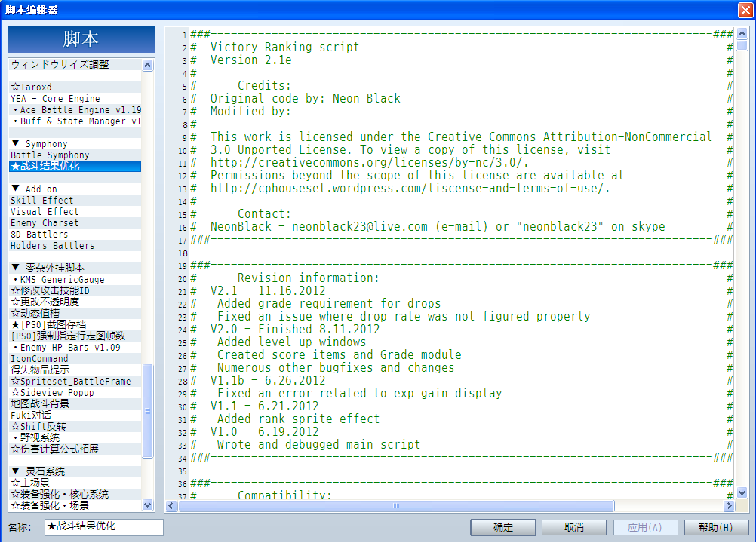Select the ☆Sideview Popup script
Viewport: 756px width, 543px height.
click(75, 393)
